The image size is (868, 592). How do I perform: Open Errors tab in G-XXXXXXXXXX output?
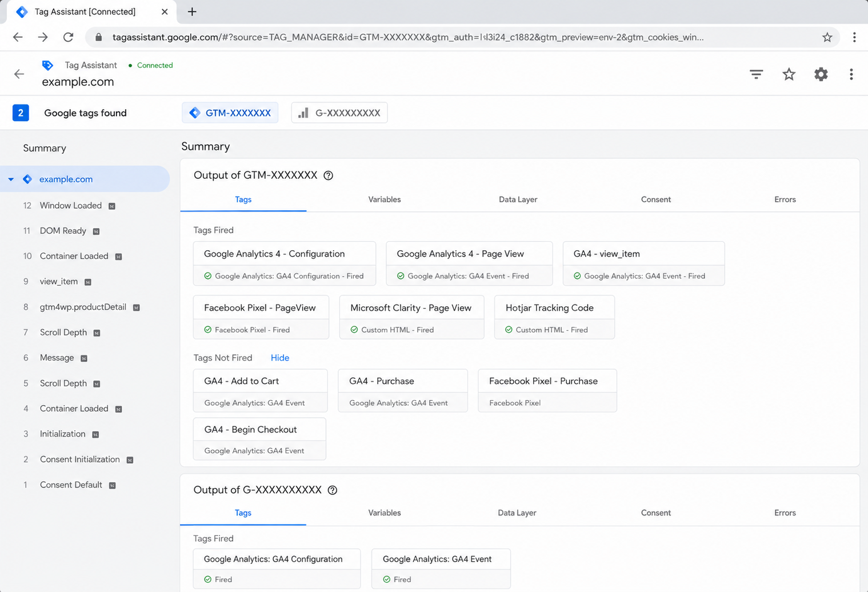[785, 513]
